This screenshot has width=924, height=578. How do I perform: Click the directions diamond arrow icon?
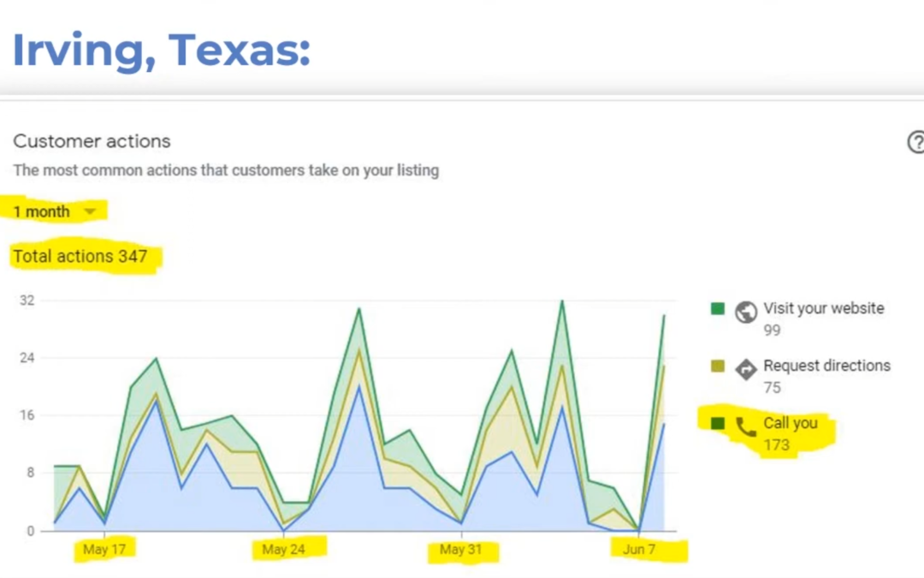click(745, 367)
